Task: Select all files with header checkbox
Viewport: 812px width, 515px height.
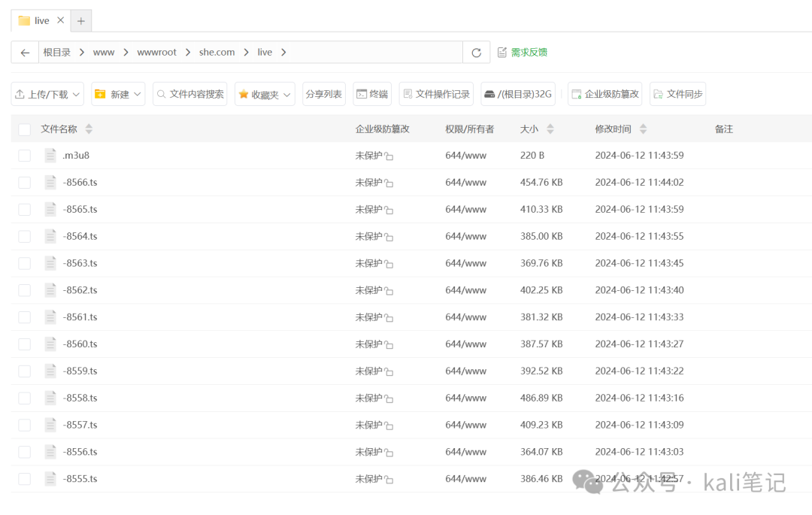Action: click(x=24, y=128)
